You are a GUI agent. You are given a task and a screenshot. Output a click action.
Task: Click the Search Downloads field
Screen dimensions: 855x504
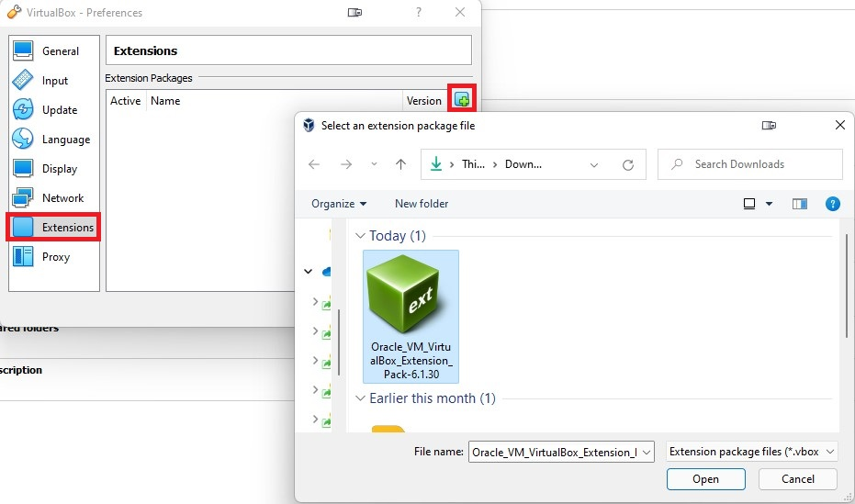[x=750, y=164]
